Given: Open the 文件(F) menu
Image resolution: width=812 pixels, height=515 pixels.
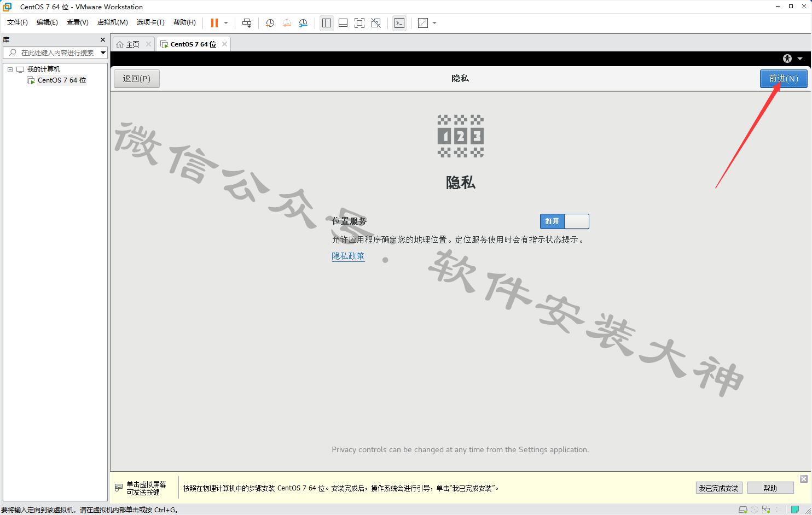Looking at the screenshot, I should (18, 22).
